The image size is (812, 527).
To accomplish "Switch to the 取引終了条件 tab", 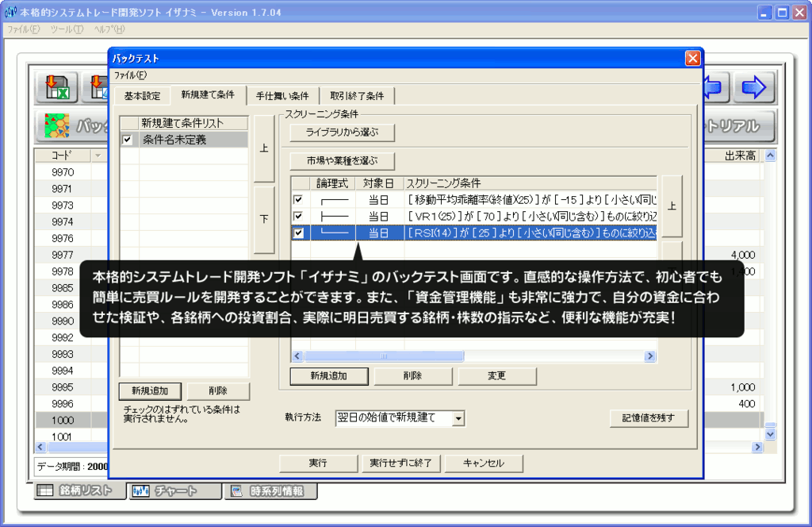I will [x=358, y=96].
